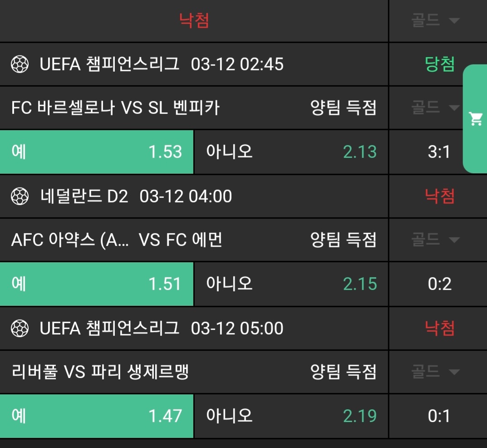The height and width of the screenshot is (448, 487).
Task: Select 아니오 at 2.15 odds
Action: [x=291, y=284]
